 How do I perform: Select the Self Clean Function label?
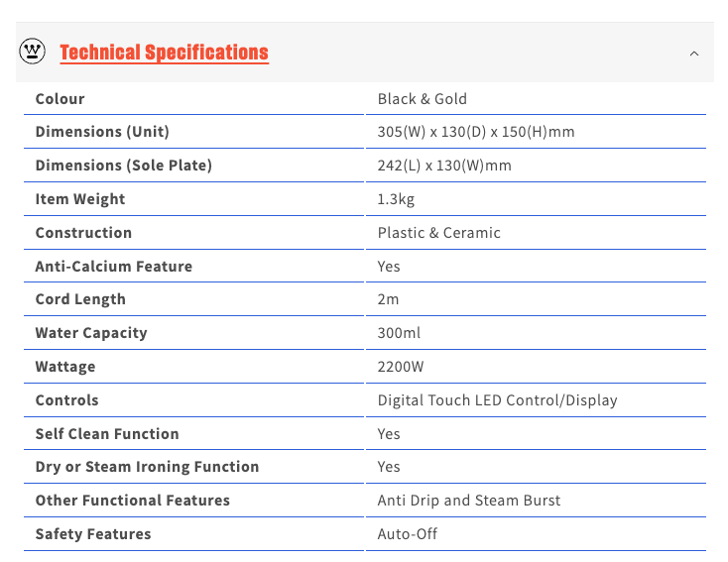pyautogui.click(x=107, y=434)
